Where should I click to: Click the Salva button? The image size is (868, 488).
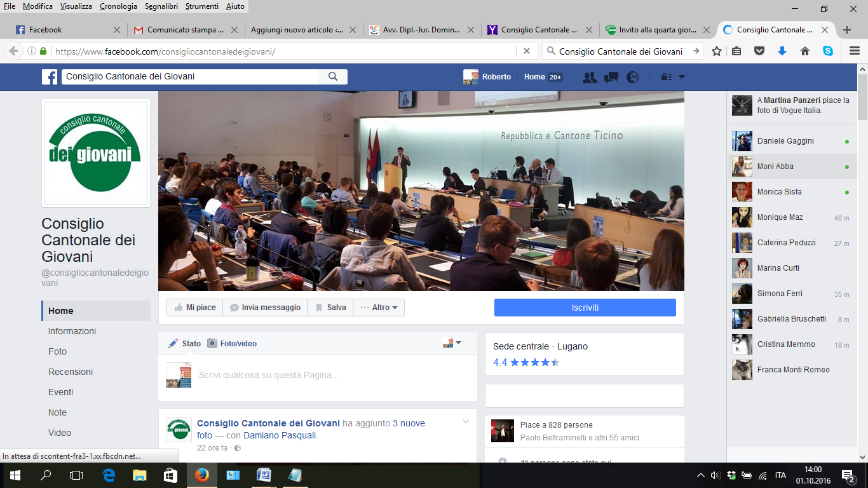[x=330, y=308]
